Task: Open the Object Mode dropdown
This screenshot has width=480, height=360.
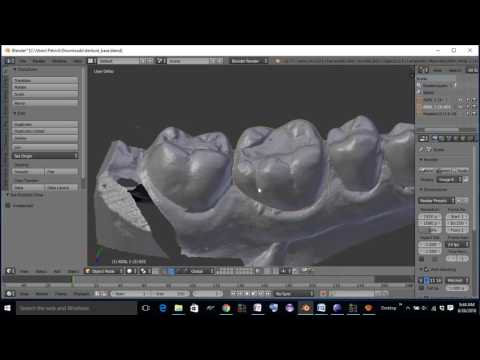Action: 104,271
